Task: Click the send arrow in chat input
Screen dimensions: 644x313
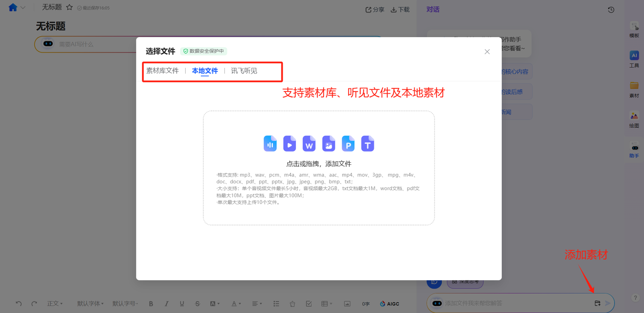Action: [608, 303]
